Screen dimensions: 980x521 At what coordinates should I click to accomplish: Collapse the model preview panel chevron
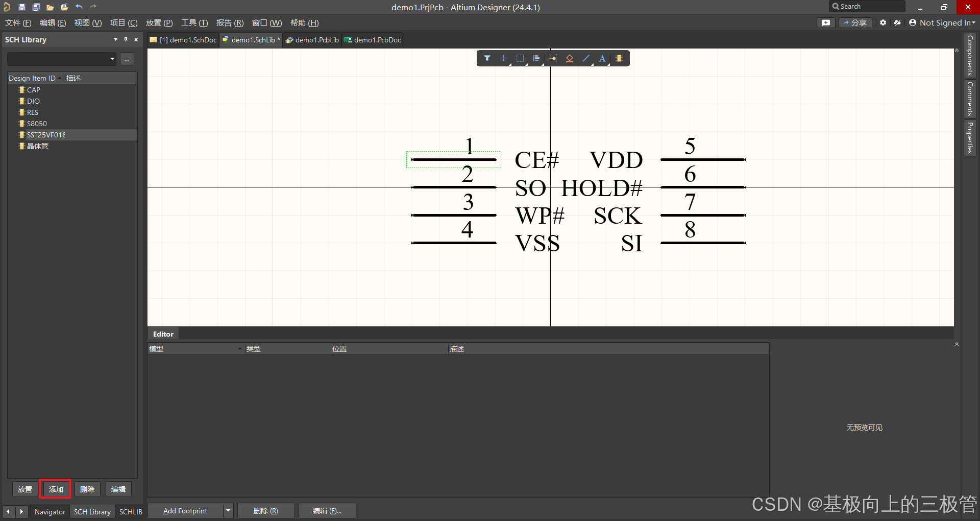[957, 344]
